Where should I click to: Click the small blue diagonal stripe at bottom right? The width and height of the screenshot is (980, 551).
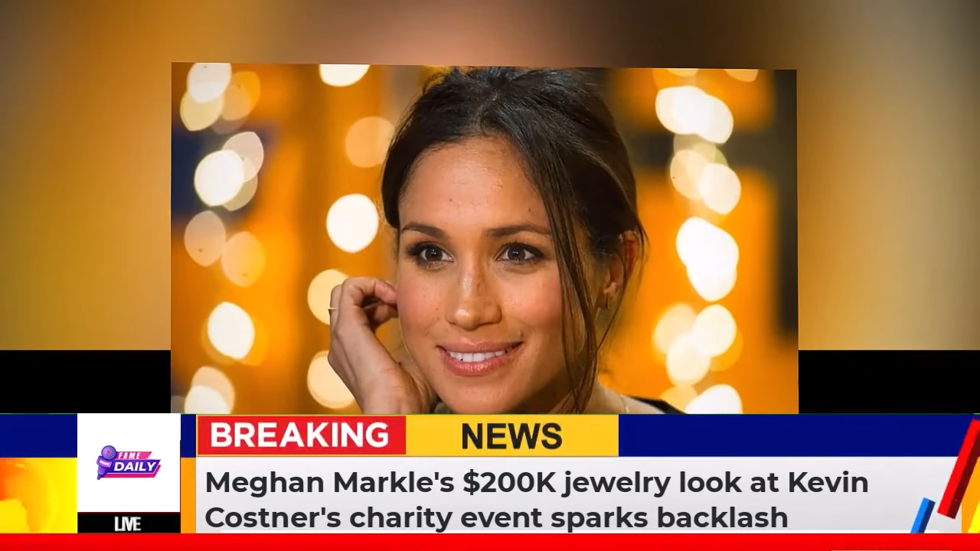(x=923, y=515)
